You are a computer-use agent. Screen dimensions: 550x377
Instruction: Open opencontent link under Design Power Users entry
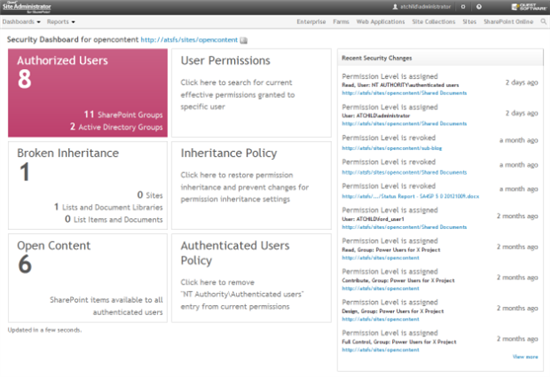[381, 319]
